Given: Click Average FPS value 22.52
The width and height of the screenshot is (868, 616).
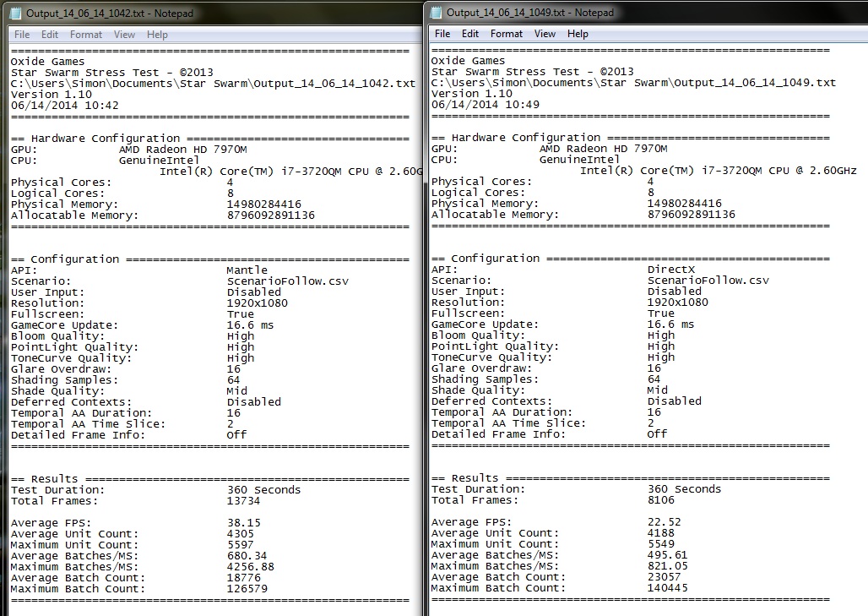Looking at the screenshot, I should (x=665, y=522).
